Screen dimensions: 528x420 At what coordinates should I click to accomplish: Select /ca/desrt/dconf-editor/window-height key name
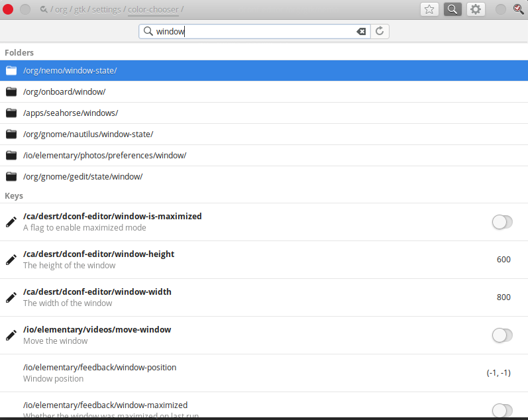[99, 254]
